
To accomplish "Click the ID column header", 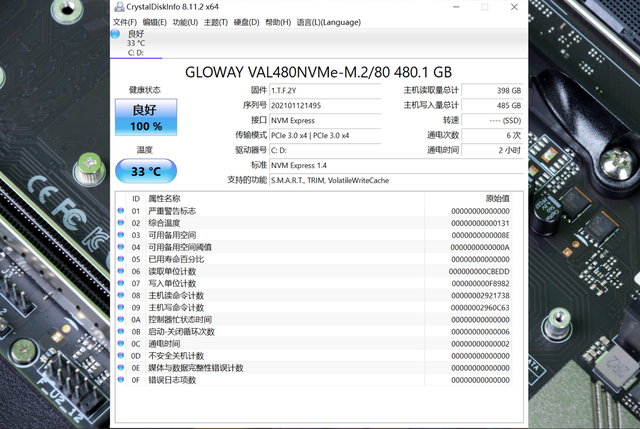I will click(136, 199).
